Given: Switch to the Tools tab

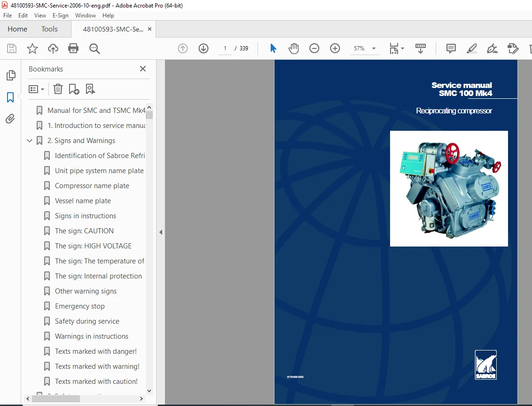Looking at the screenshot, I should (49, 29).
